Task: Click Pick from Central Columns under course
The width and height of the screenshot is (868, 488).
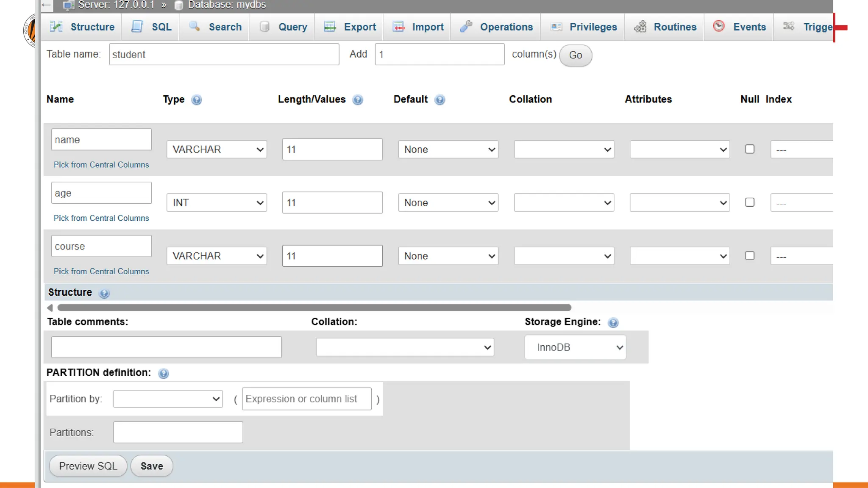Action: click(x=101, y=272)
